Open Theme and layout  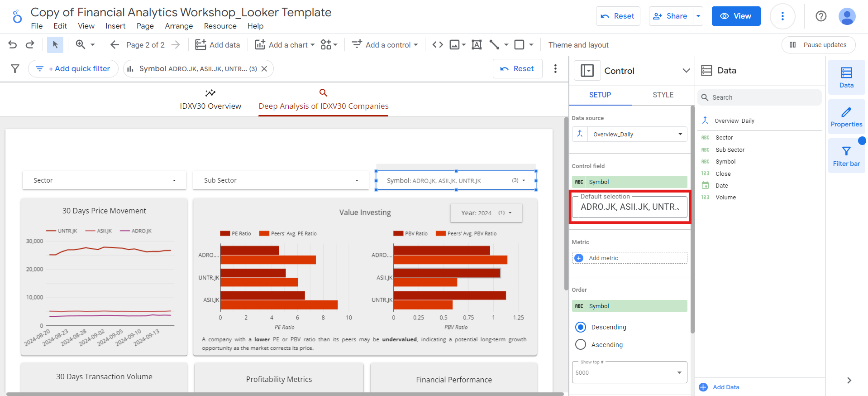click(x=578, y=45)
